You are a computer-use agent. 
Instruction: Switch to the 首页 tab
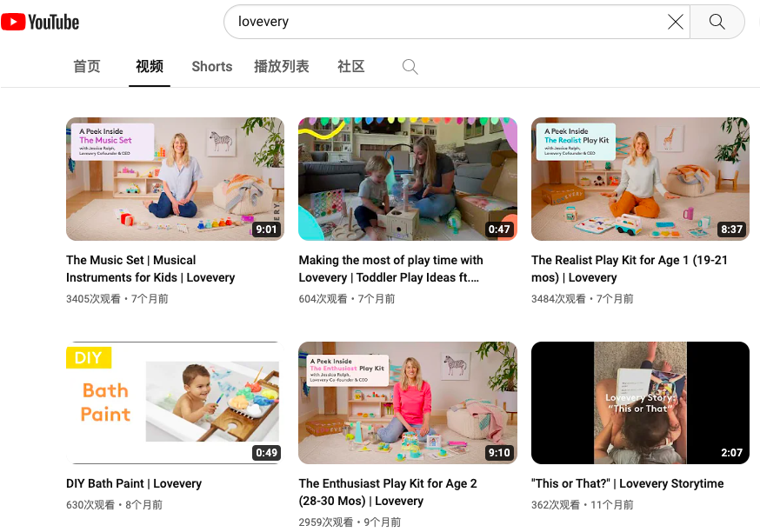87,67
